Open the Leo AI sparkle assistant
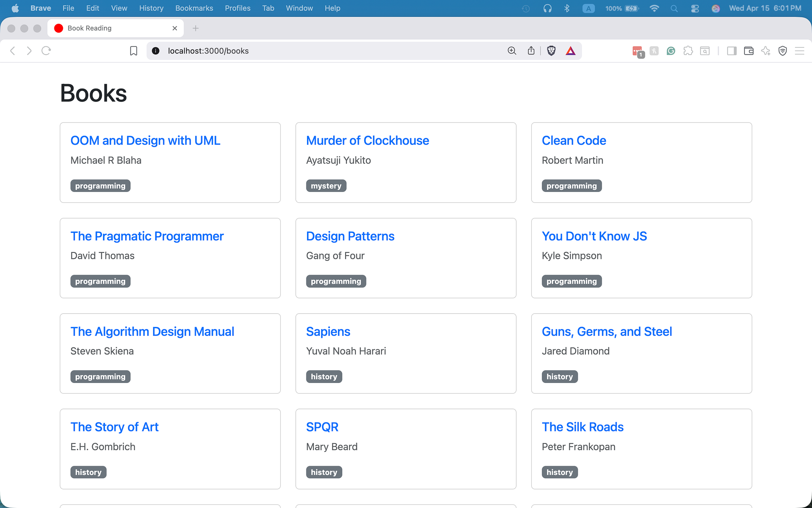This screenshot has width=812, height=508. point(766,51)
